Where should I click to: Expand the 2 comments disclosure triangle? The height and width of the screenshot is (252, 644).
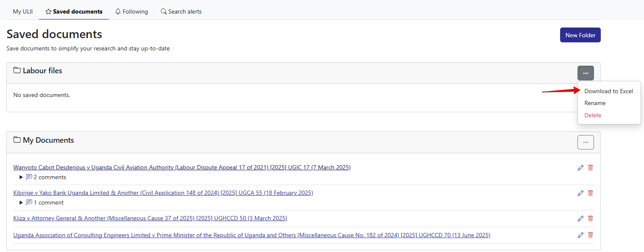(21, 177)
